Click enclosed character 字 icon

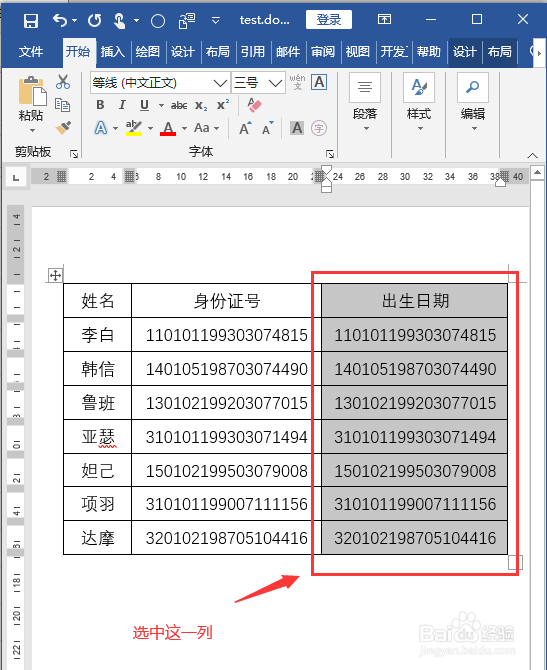[x=319, y=128]
